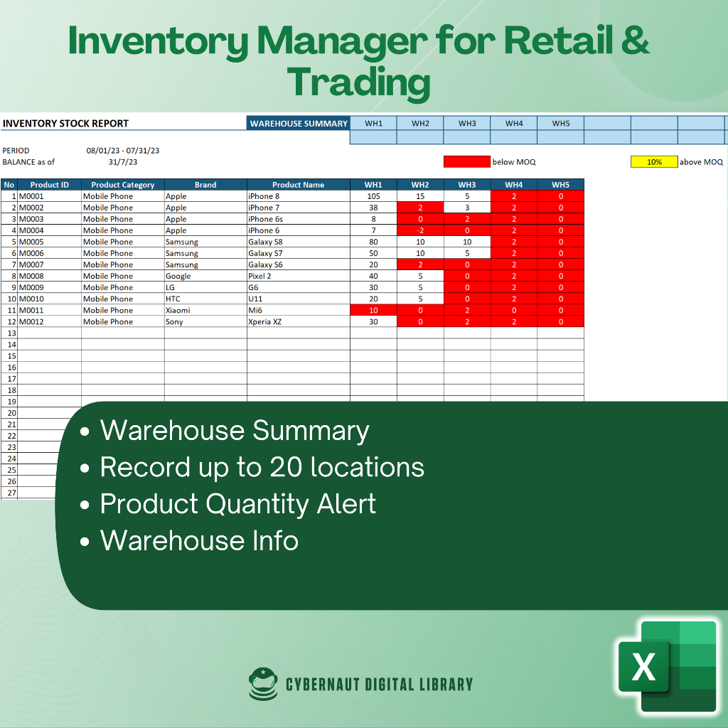Click the WH1 cell showing 105
Screen dimensions: 728x728
373,196
